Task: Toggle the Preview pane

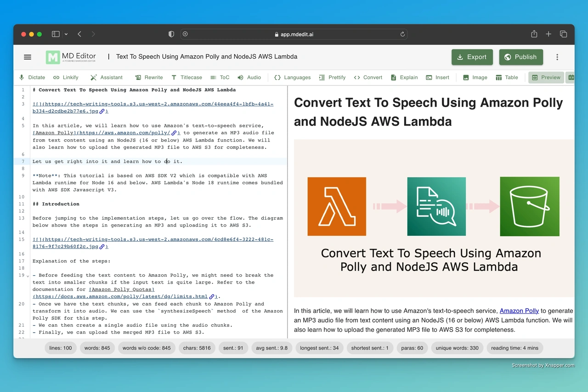Action: (x=546, y=77)
